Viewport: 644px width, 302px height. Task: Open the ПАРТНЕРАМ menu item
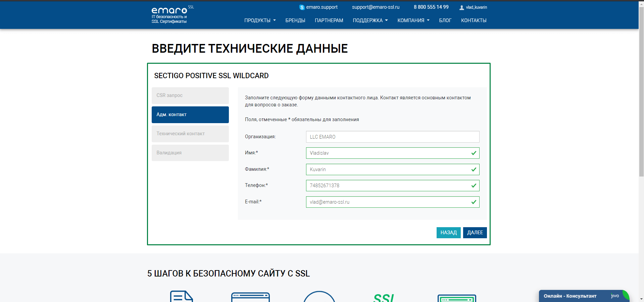[x=329, y=20]
